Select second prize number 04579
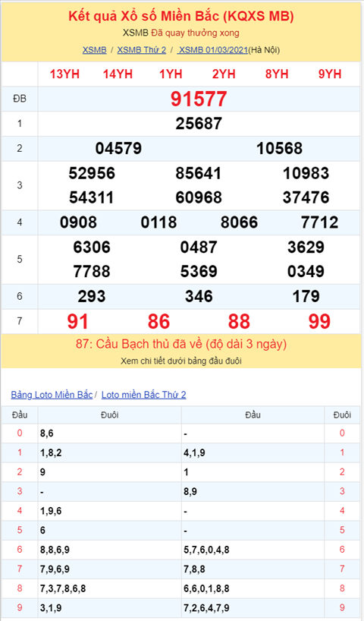364x621 pixels. [x=118, y=149]
